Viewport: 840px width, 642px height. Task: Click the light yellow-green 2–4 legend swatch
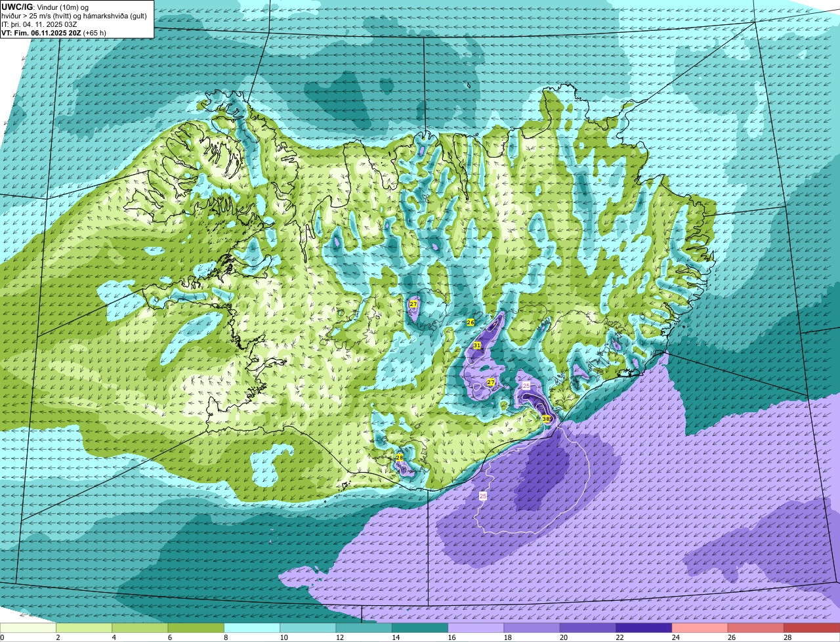point(84,628)
